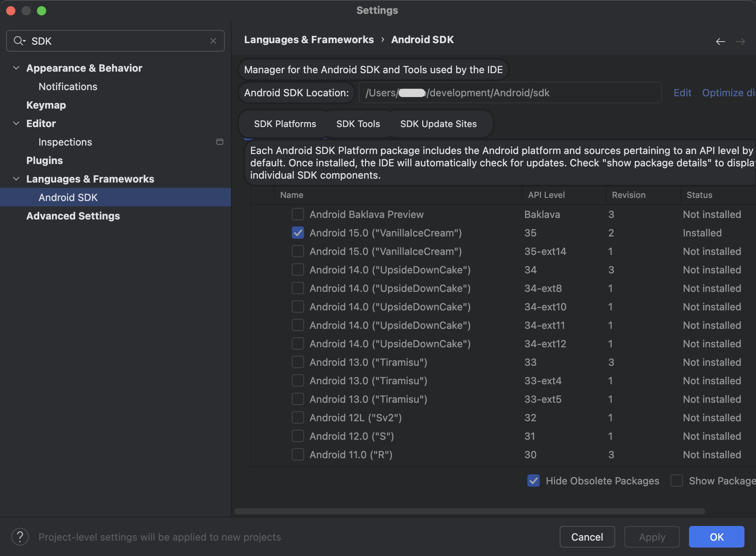This screenshot has height=556, width=756.
Task: Navigate back using the left arrow
Action: [x=720, y=42]
